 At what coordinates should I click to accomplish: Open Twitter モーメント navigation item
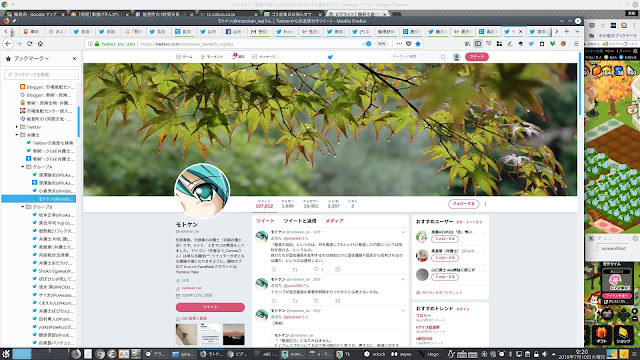212,57
